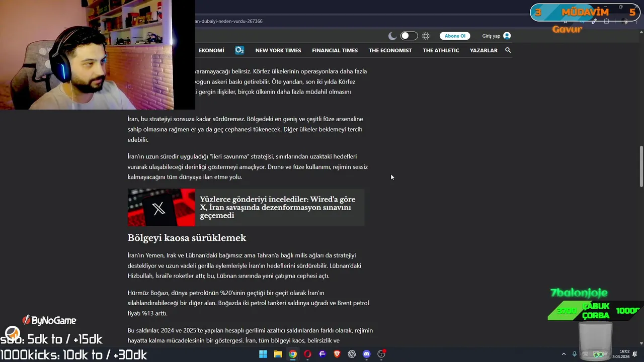Click the paragraph starting 'İran'ın uzun süredir'
The image size is (644, 362).
tap(248, 166)
